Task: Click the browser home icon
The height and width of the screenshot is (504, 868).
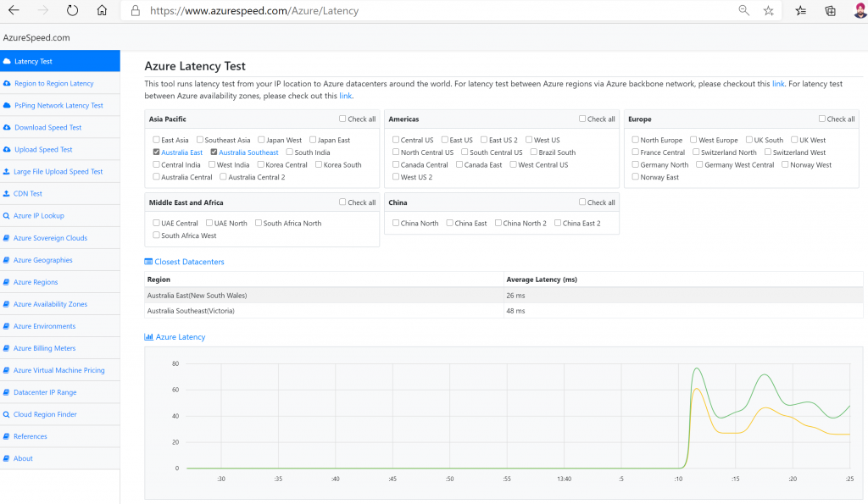Action: [x=102, y=11]
